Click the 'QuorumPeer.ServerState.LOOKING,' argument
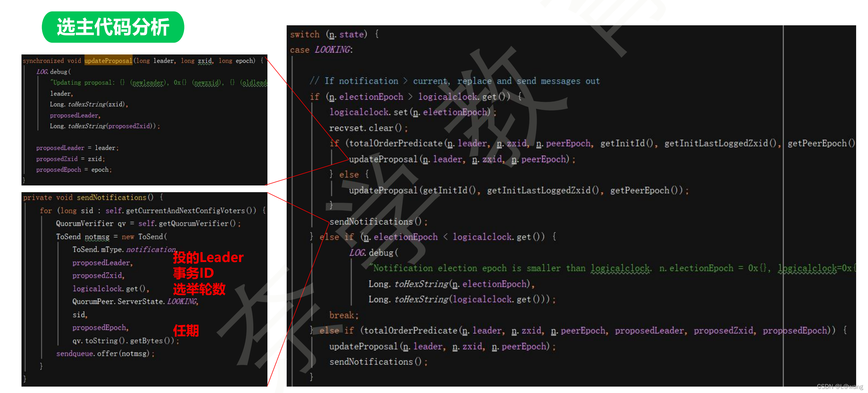The width and height of the screenshot is (868, 393). [x=135, y=301]
